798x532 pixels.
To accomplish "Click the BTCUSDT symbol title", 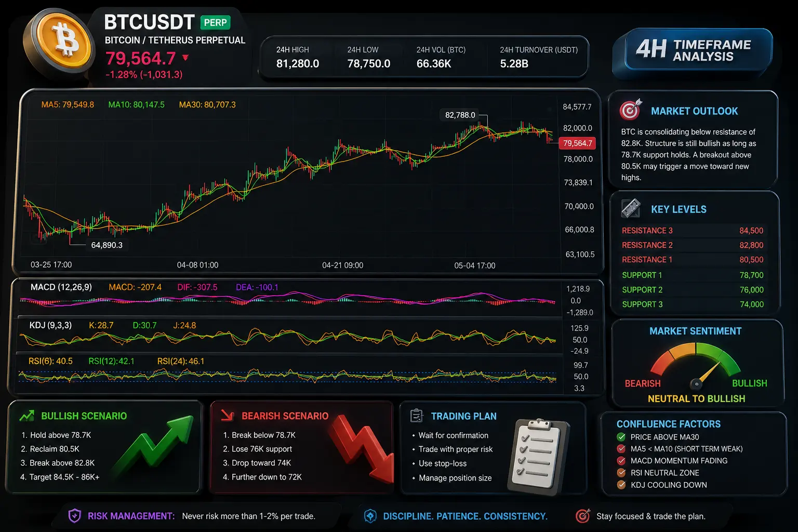I will 149,22.
